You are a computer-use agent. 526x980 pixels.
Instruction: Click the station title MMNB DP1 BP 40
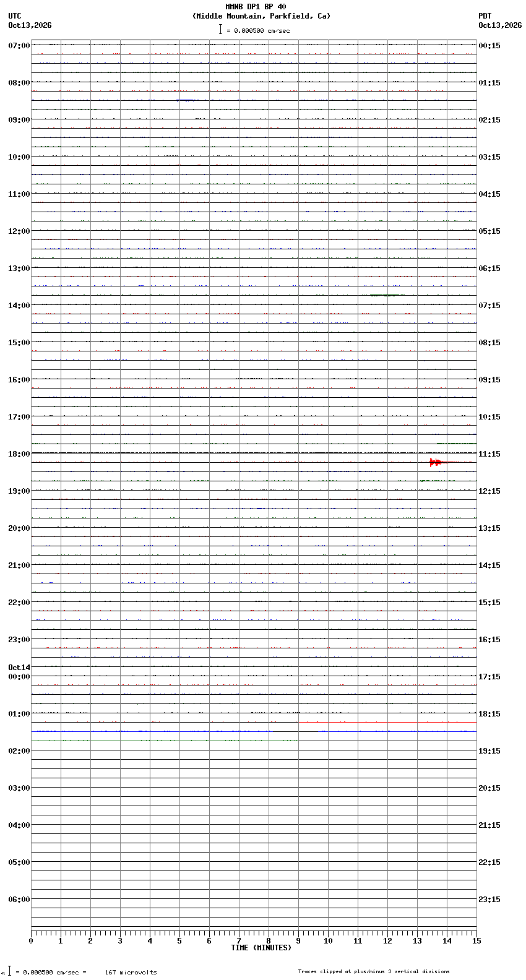tap(256, 7)
